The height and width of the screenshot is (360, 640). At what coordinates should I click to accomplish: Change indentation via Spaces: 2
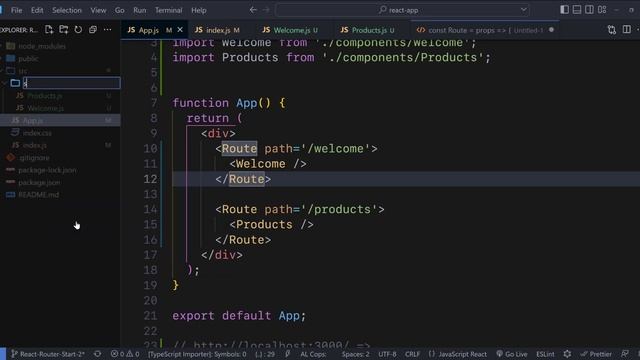356,354
